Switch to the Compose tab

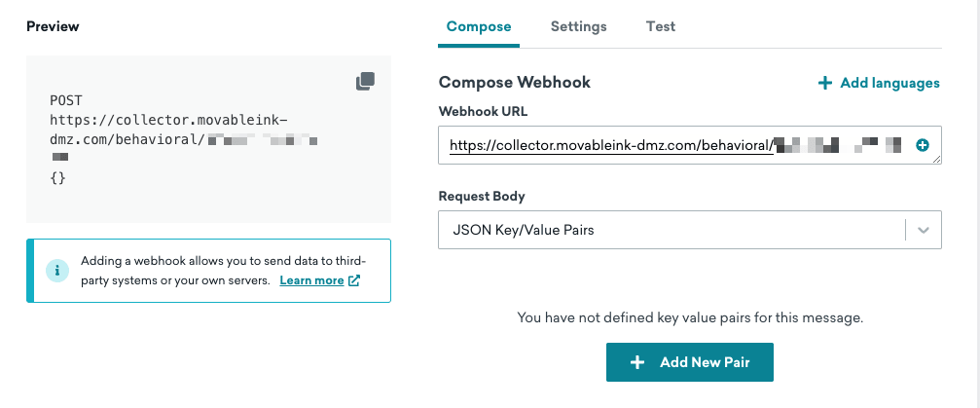pos(479,26)
